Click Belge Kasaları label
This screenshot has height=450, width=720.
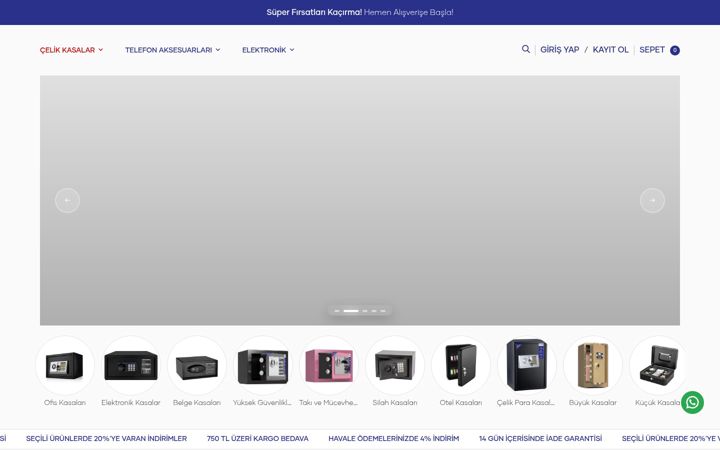pyautogui.click(x=197, y=403)
